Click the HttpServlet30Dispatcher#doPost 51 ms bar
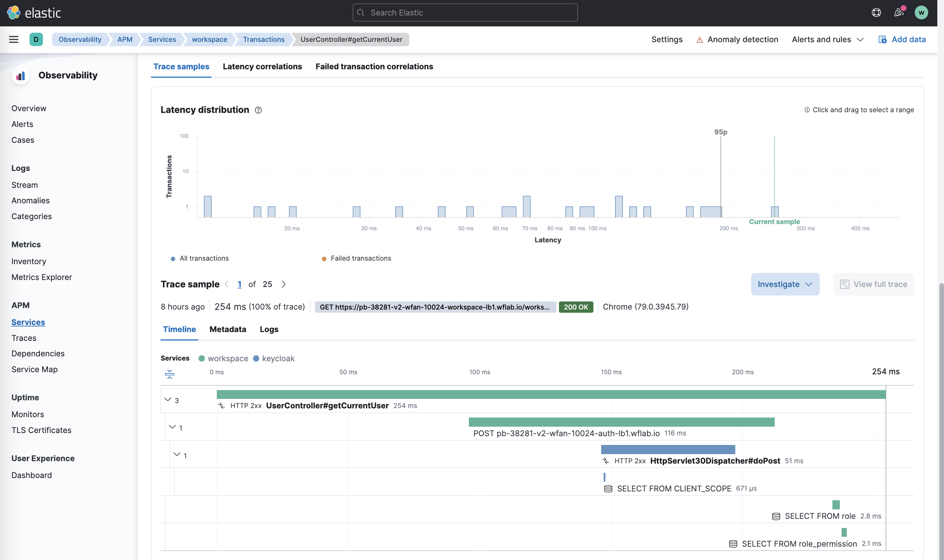The height and width of the screenshot is (560, 944). (x=668, y=450)
